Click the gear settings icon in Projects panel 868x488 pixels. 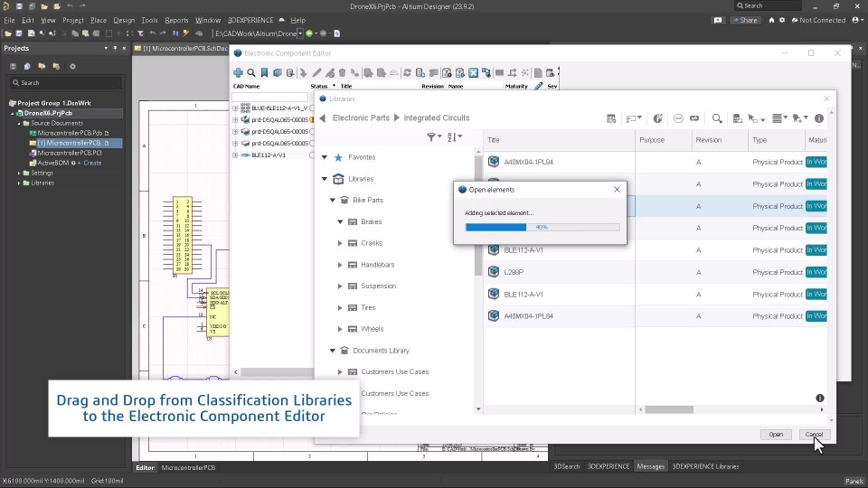pyautogui.click(x=72, y=66)
